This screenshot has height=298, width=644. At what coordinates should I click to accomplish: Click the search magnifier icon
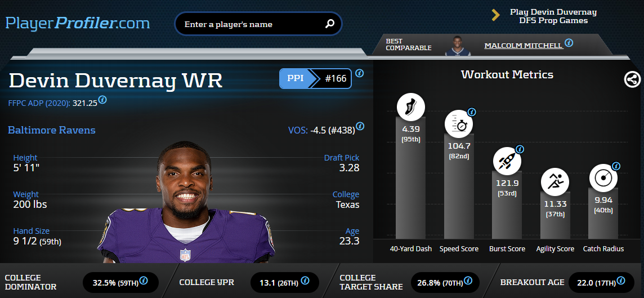pyautogui.click(x=330, y=24)
